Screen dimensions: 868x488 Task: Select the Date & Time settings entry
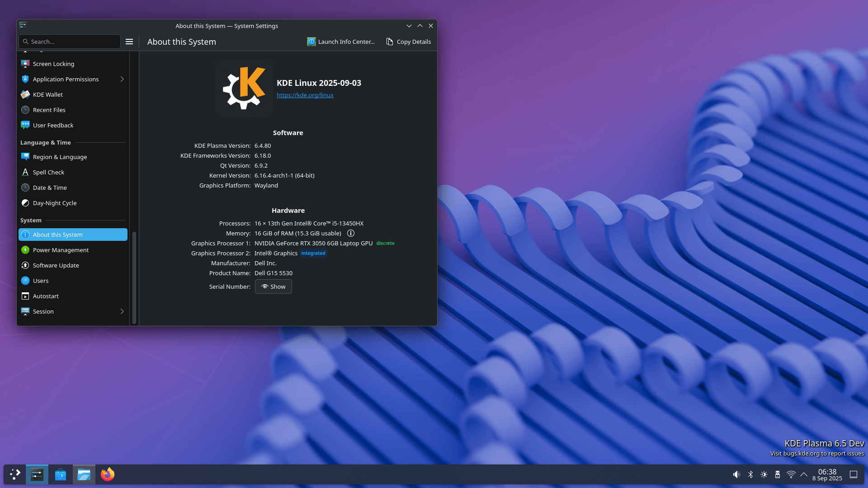click(x=50, y=188)
